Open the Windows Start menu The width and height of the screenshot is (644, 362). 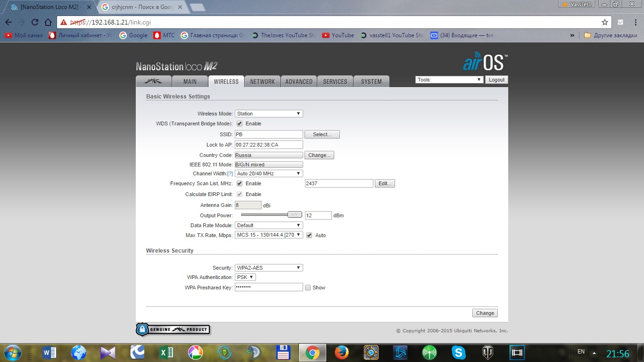12,353
